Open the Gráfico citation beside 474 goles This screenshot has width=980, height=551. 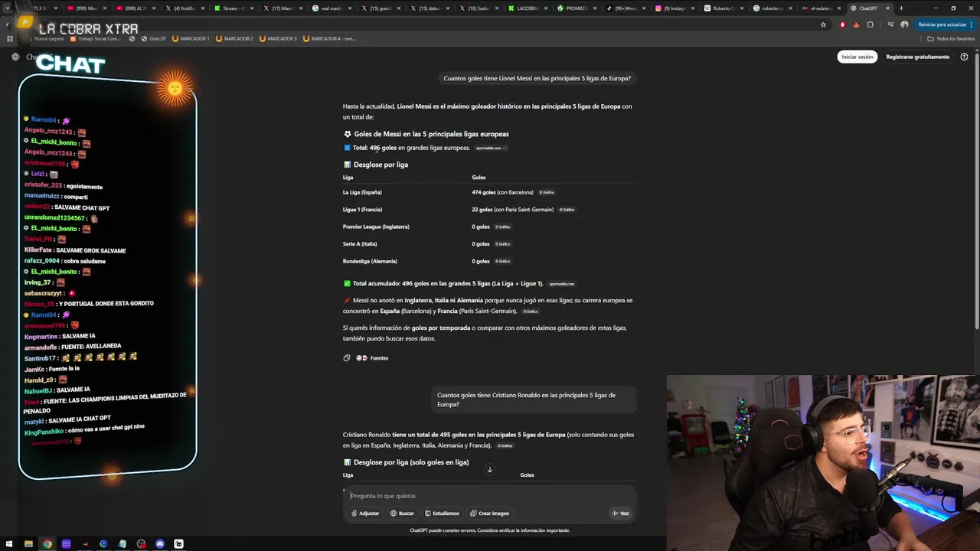547,193
